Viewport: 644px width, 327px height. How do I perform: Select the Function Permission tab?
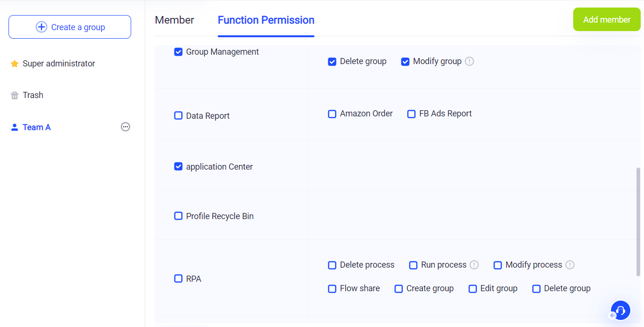266,20
